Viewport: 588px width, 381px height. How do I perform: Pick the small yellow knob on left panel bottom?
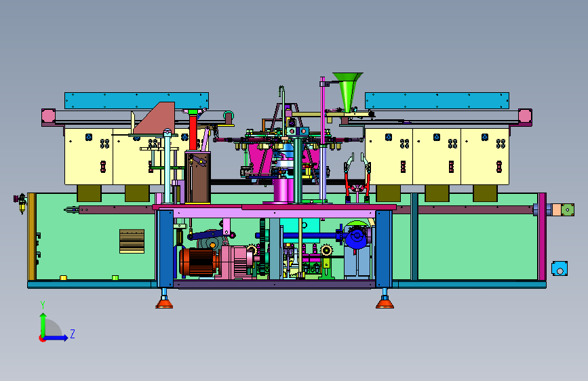pos(63,278)
